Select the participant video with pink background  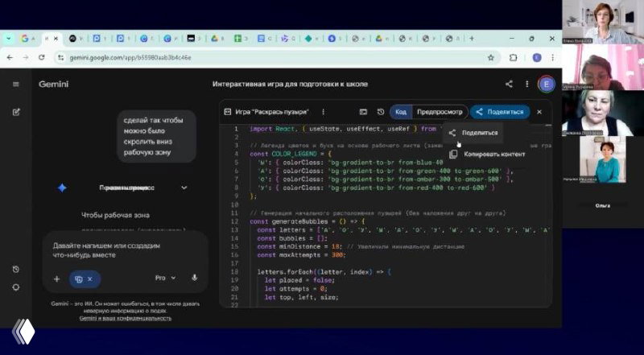pyautogui.click(x=602, y=67)
